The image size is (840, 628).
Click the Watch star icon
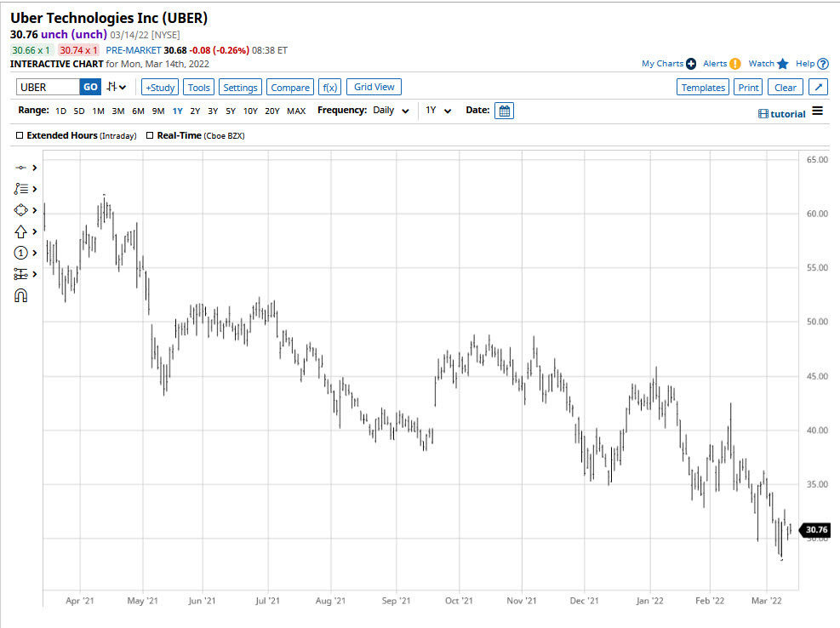click(783, 64)
